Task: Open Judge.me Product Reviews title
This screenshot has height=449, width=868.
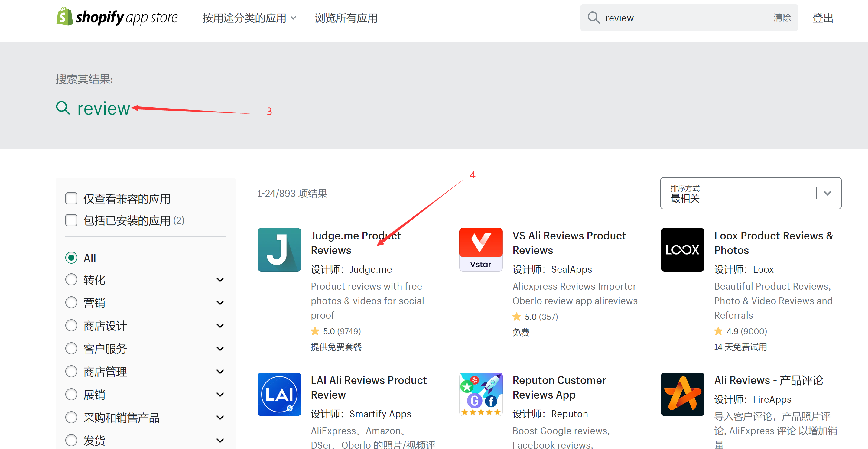Action: (x=356, y=243)
